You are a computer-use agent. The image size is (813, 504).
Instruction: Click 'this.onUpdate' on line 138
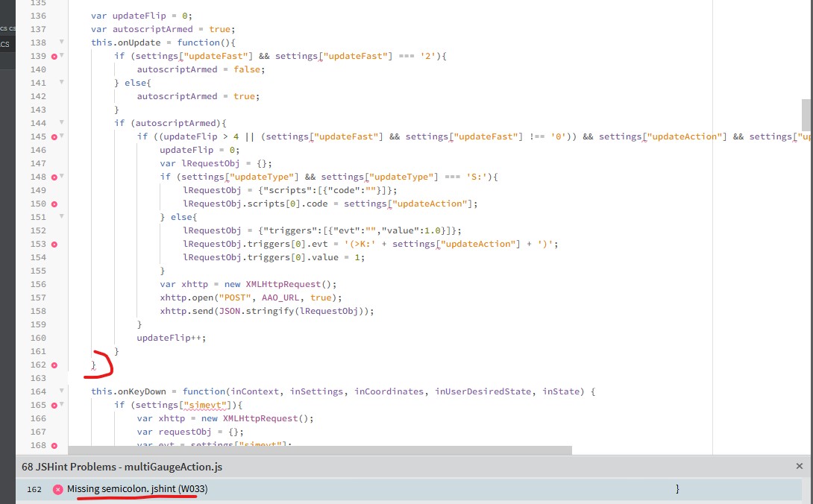[126, 42]
